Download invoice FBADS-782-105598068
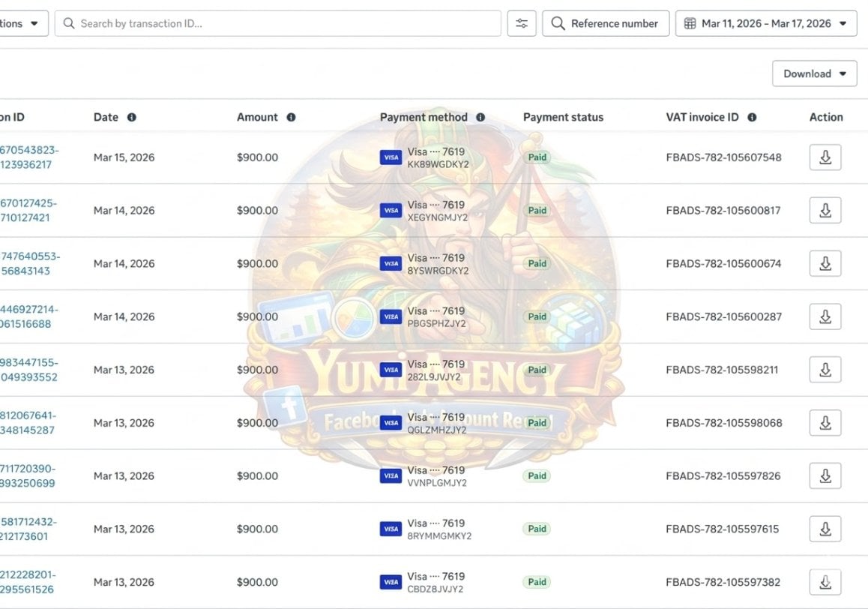The image size is (868, 609). [x=825, y=423]
